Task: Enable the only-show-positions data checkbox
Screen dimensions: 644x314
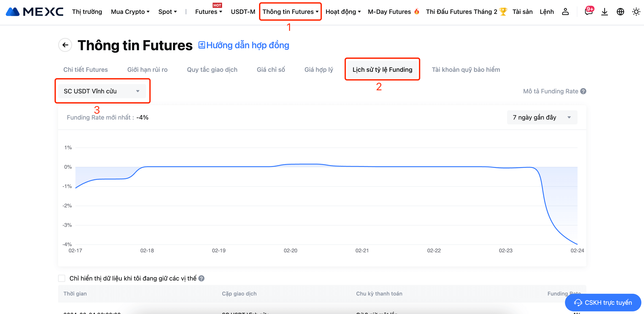Action: tap(62, 278)
